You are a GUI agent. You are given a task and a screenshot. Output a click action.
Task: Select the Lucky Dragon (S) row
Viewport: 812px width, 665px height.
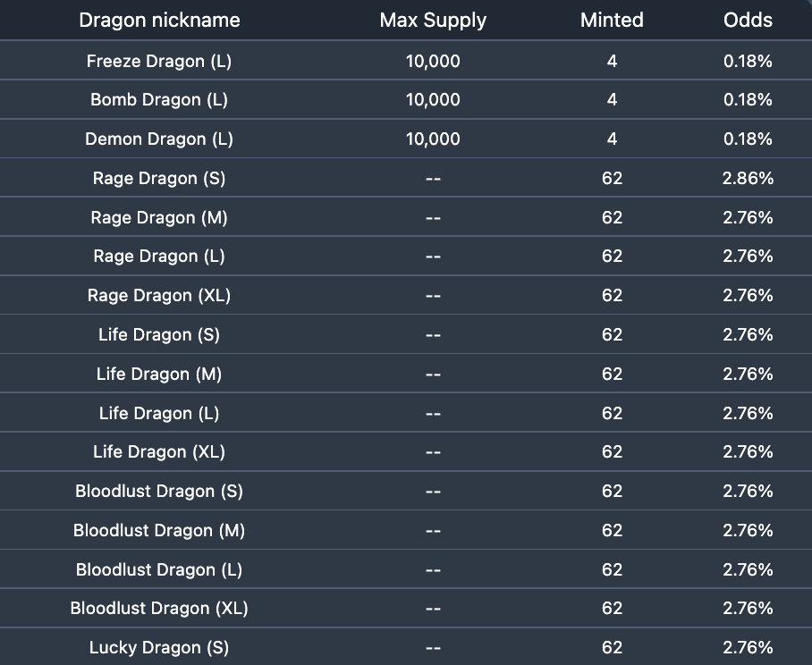[x=406, y=647]
